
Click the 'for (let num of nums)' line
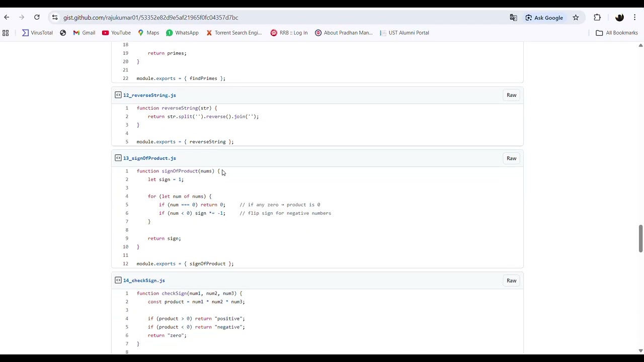tap(180, 197)
